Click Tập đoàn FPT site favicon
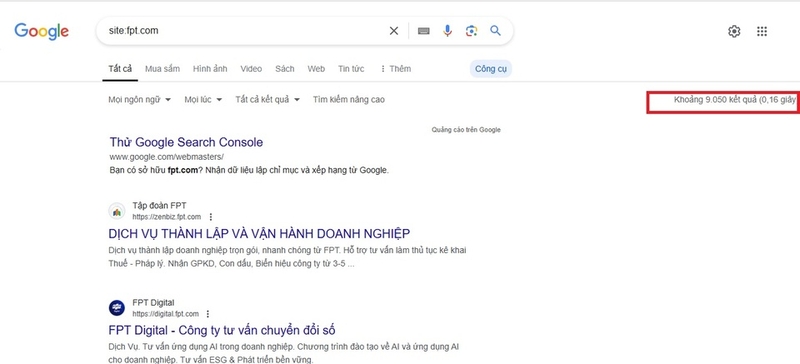Image resolution: width=800 pixels, height=364 pixels. 117,211
